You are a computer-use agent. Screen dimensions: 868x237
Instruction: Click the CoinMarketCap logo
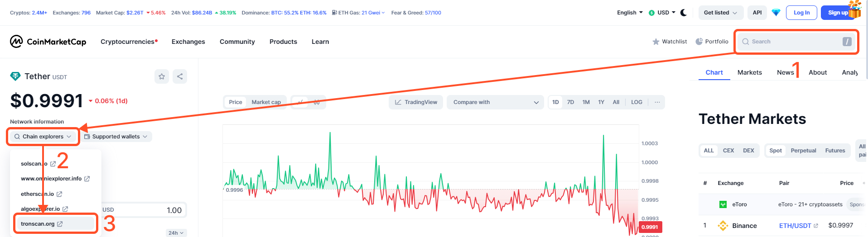tap(48, 42)
